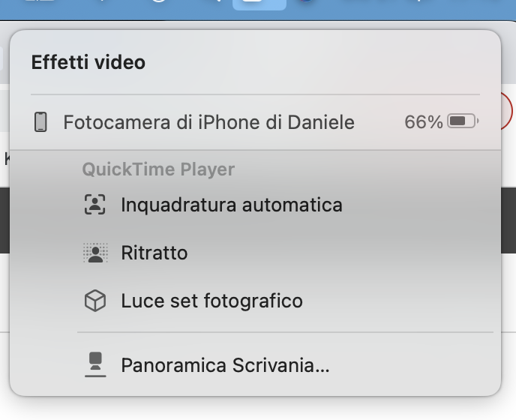Click the iPhone battery level icon

(463, 121)
